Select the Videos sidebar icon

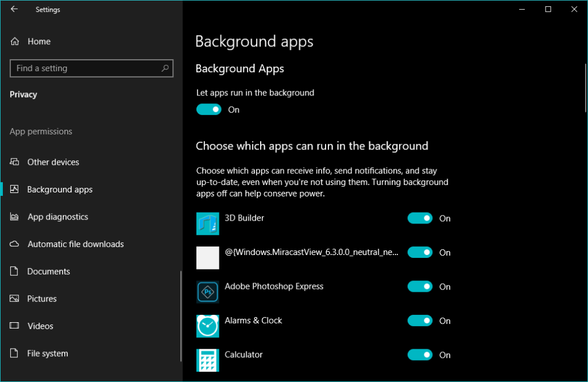16,326
